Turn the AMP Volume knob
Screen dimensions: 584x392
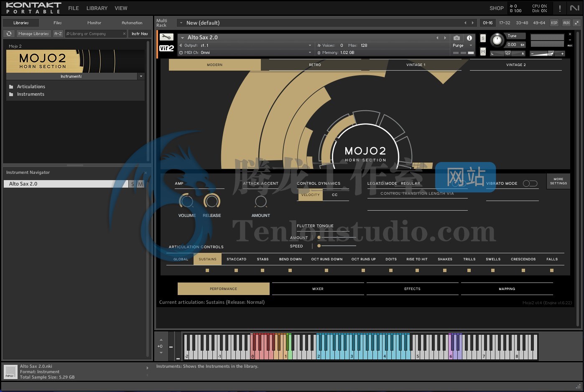click(x=186, y=201)
